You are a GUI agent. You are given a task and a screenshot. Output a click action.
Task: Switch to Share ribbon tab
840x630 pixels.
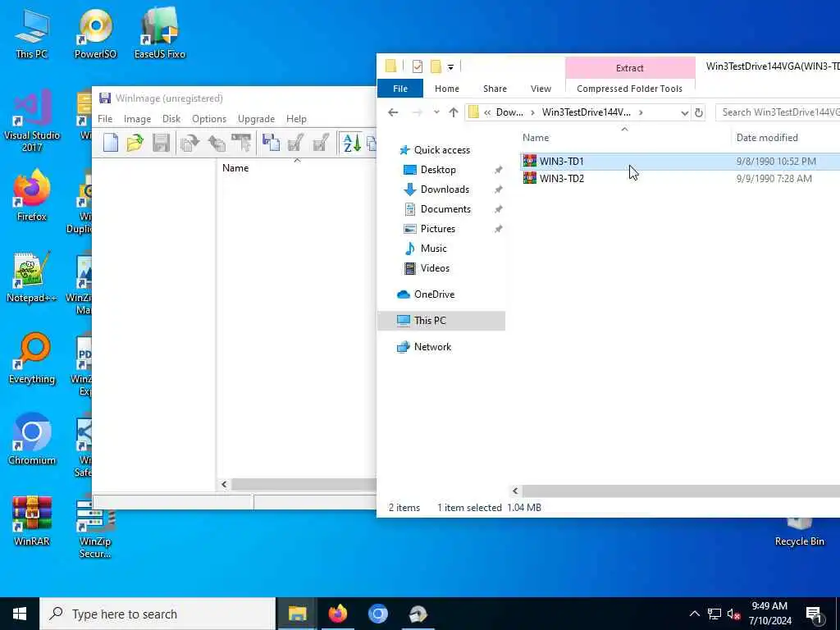click(x=495, y=89)
